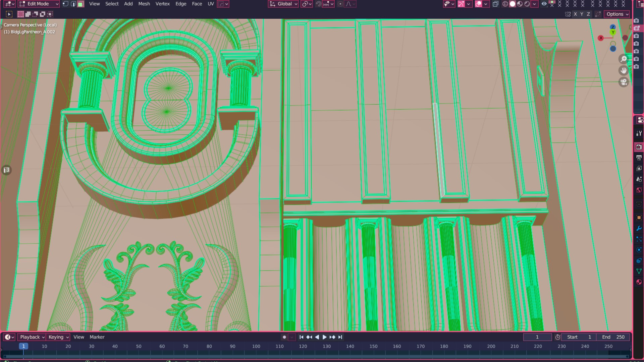Image resolution: width=644 pixels, height=362 pixels.
Task: Click the End frame field
Action: click(613, 337)
